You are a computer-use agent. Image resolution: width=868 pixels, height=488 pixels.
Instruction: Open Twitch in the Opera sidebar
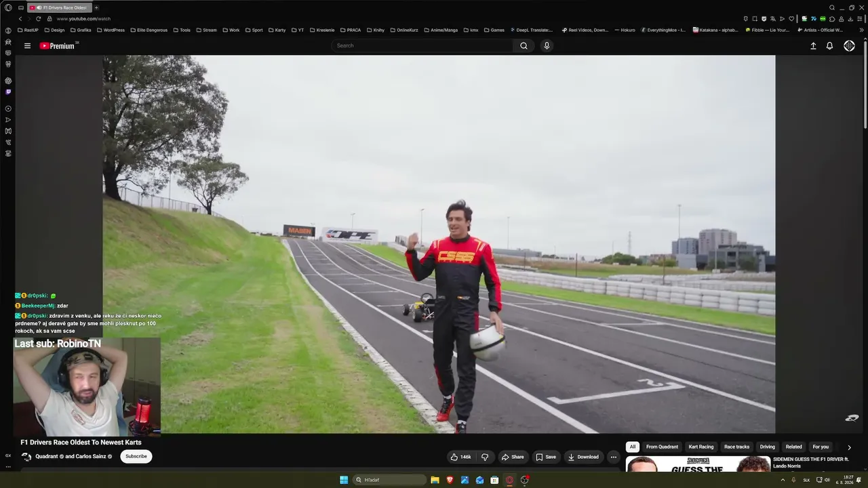point(8,91)
